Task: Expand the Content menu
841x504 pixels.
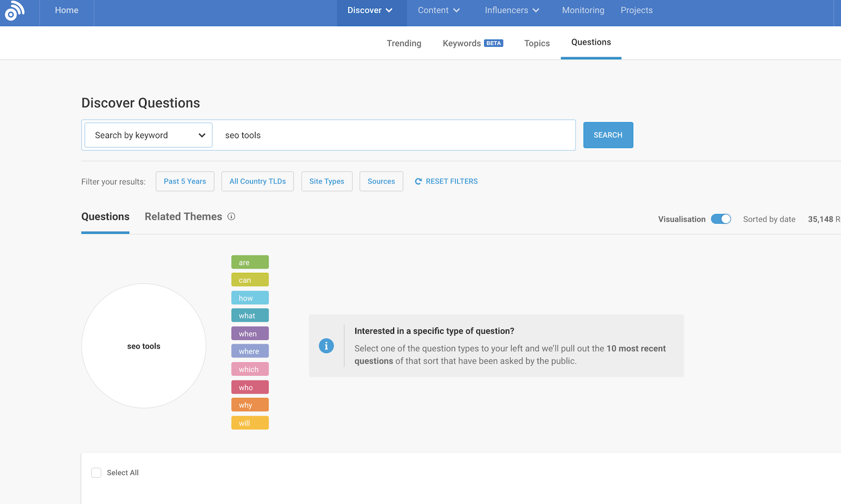Action: click(439, 11)
